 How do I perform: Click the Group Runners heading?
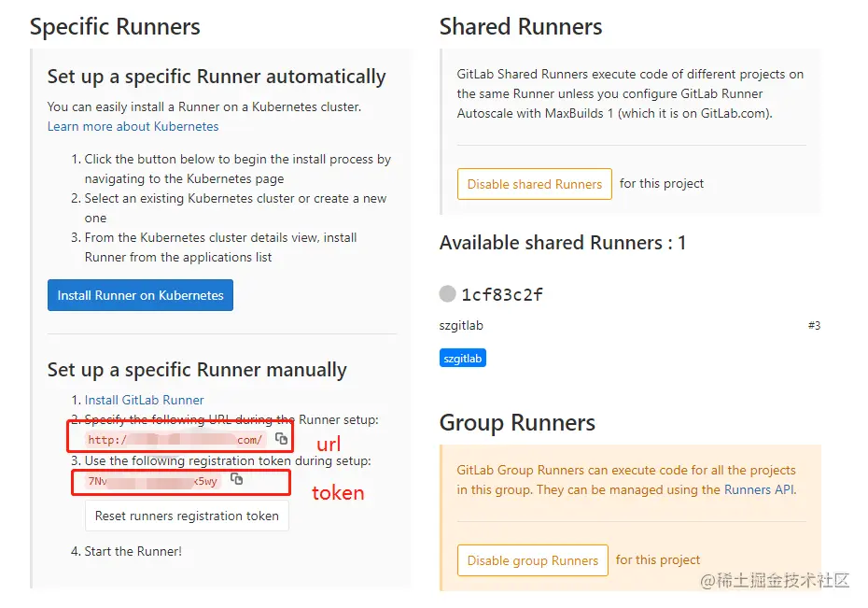pos(517,422)
